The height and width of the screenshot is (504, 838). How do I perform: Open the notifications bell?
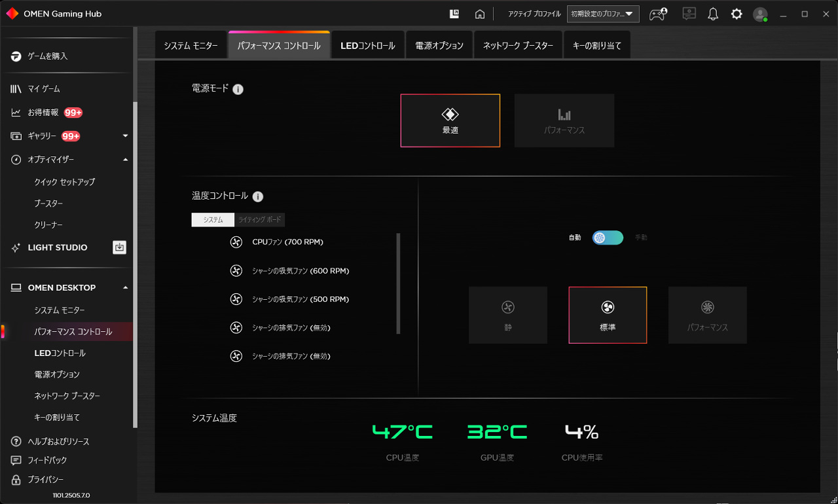tap(713, 14)
